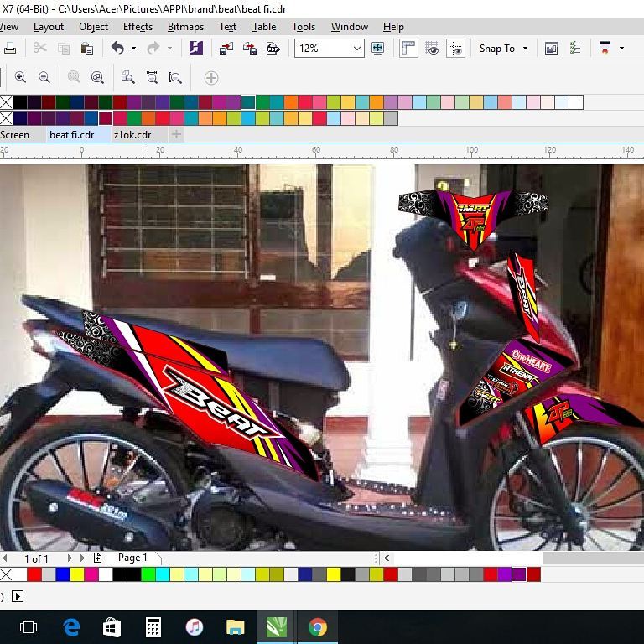Click the Zoom Out magnifier
Viewport: 644px width, 644px height.
click(44, 77)
